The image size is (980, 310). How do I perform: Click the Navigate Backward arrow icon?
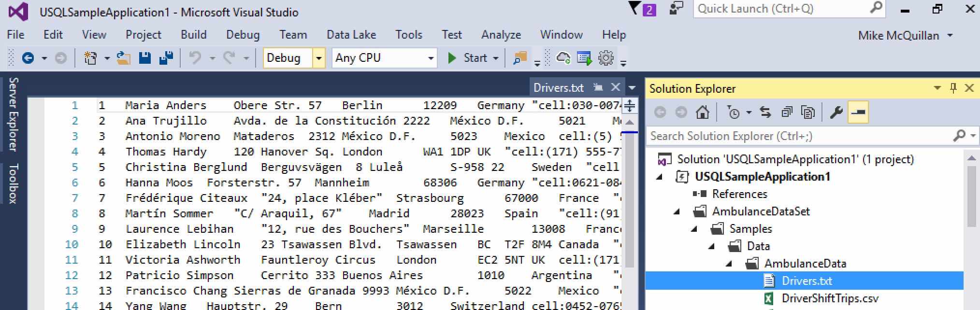tap(28, 58)
